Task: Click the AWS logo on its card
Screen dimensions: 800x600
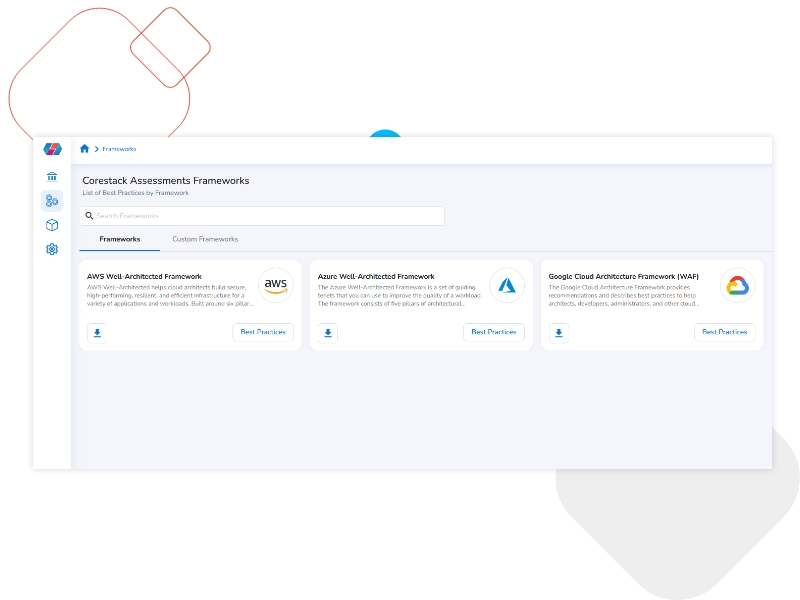Action: (x=276, y=285)
